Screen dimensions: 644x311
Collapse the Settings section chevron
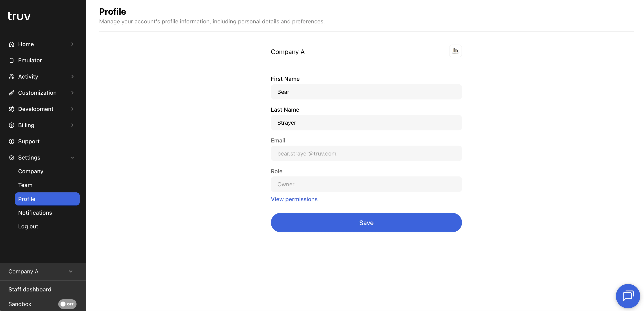[x=72, y=158]
